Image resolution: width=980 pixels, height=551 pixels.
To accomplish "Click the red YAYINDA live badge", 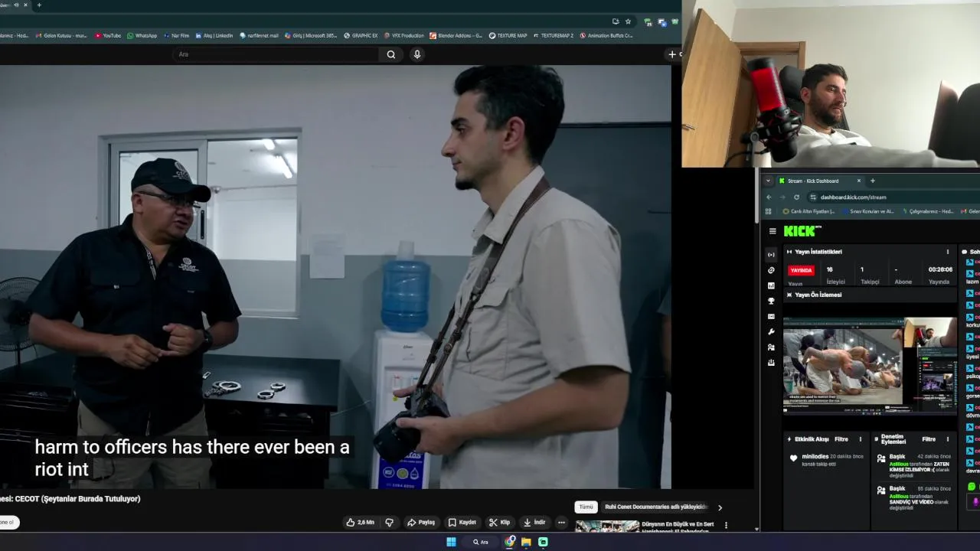I will click(x=801, y=270).
